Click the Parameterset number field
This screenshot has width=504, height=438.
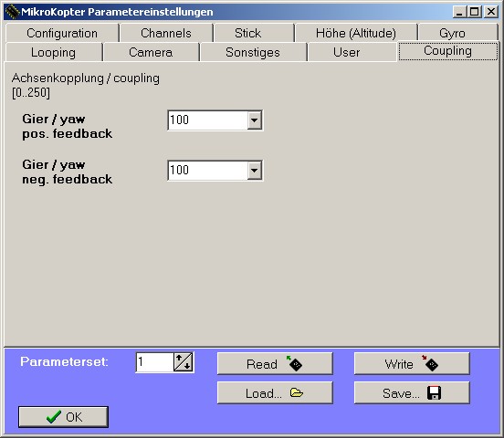tap(155, 362)
